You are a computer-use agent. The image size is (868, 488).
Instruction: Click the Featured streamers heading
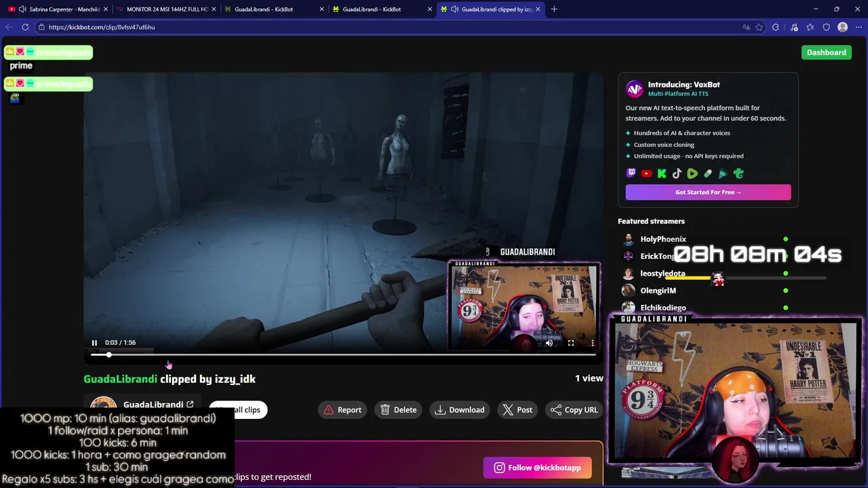[x=651, y=221]
